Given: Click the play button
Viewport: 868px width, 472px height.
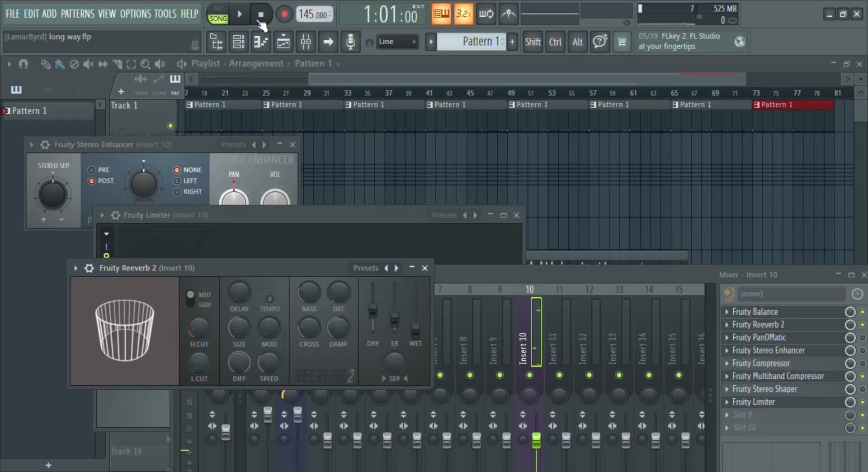Looking at the screenshot, I should click(240, 14).
